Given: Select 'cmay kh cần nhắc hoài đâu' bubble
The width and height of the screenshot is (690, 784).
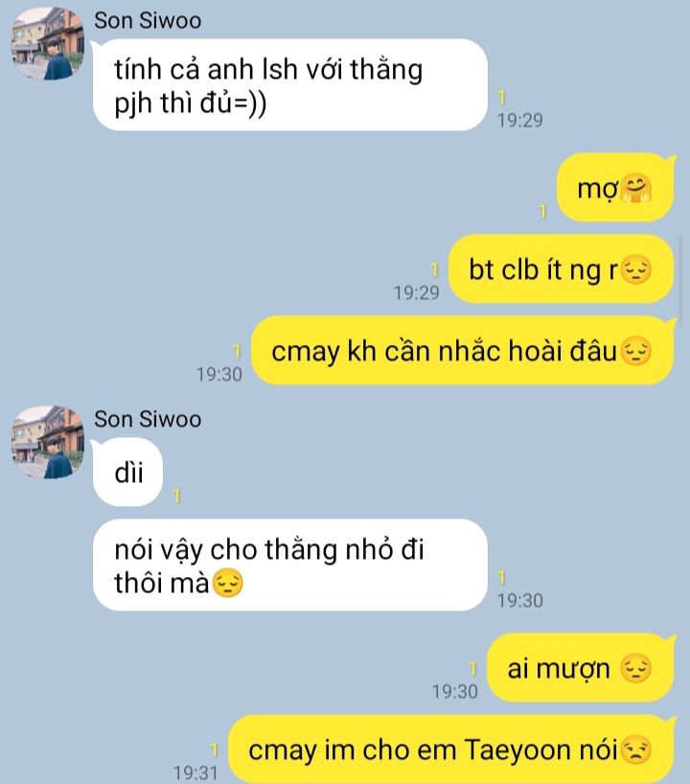Looking at the screenshot, I should (463, 351).
